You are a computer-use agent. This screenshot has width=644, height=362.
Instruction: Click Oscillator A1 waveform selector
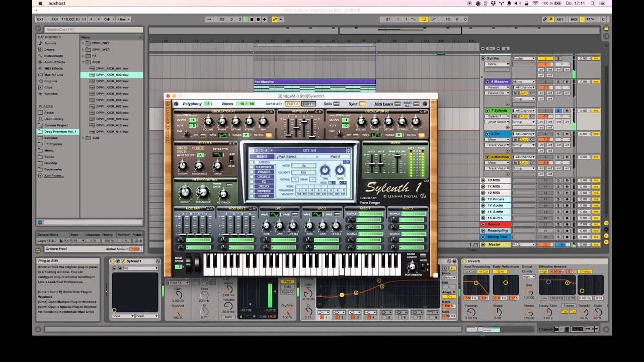[223, 135]
